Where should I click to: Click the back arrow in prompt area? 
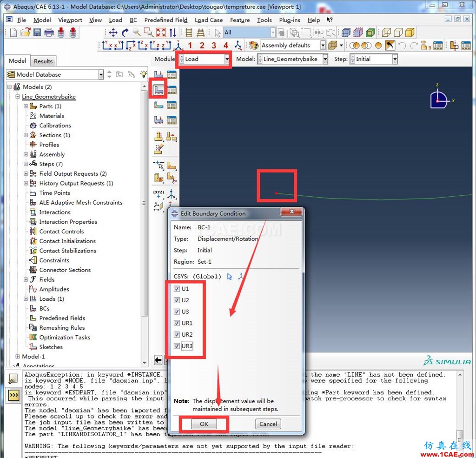[x=158, y=360]
